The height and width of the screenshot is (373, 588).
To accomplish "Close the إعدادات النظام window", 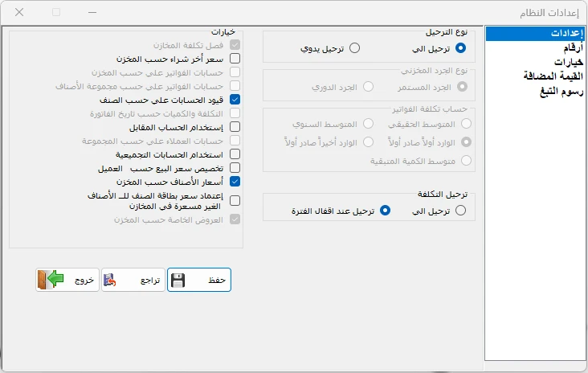I will tap(19, 12).
